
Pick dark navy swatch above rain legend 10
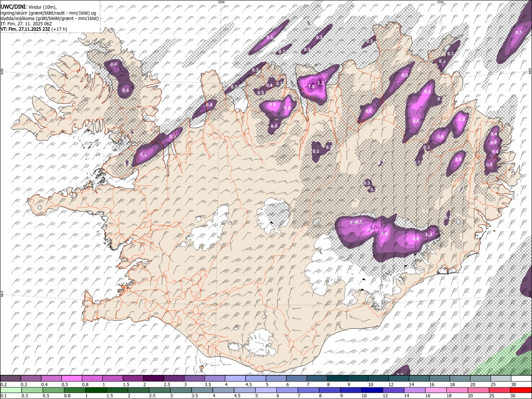(372, 390)
